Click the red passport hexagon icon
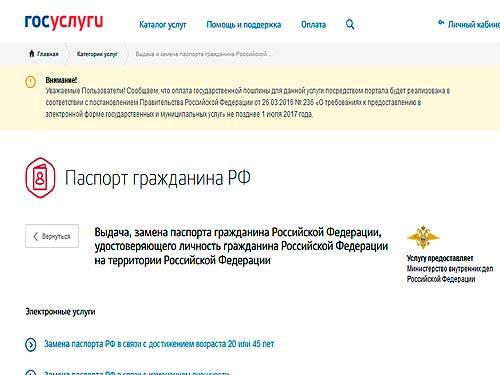 click(x=40, y=177)
